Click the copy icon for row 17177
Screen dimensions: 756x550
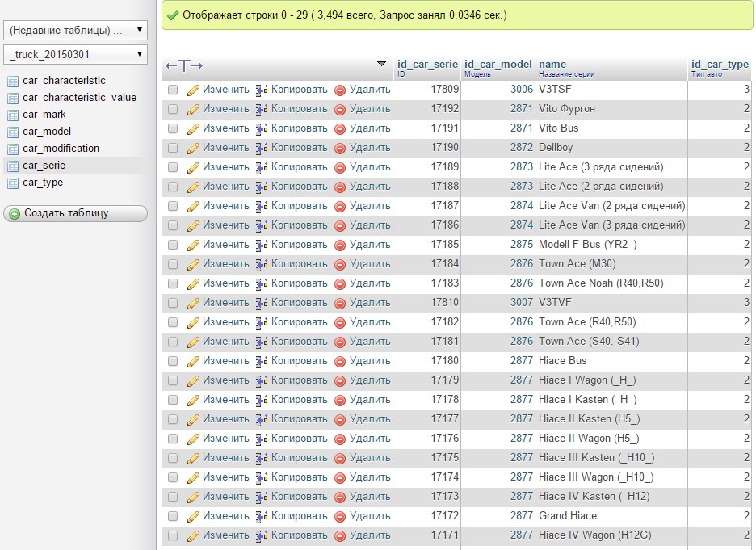pos(262,419)
